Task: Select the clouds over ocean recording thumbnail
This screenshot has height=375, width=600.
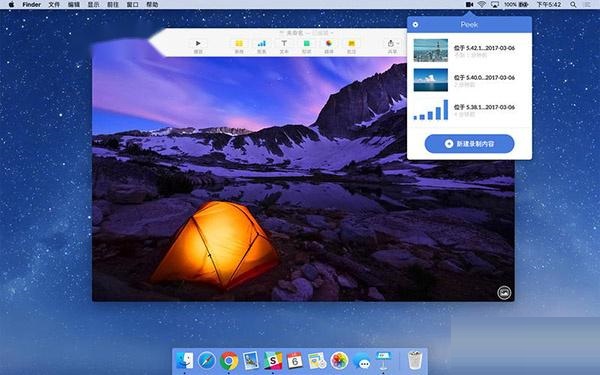Action: pos(430,80)
